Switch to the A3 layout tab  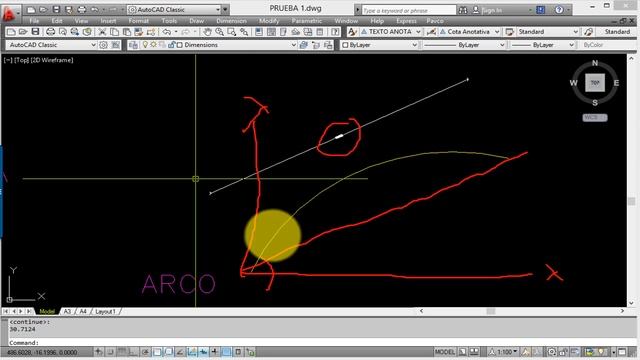pyautogui.click(x=68, y=311)
